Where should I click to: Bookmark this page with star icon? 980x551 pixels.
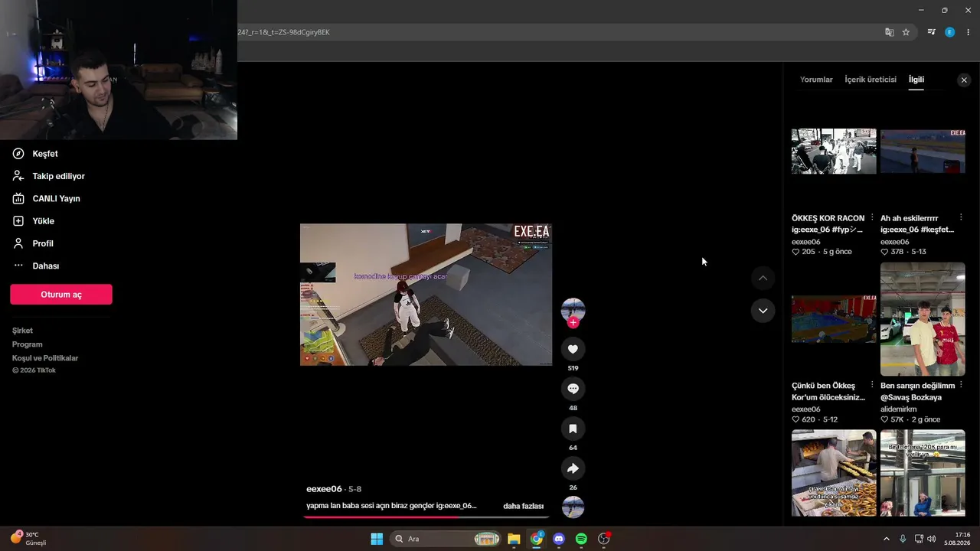(906, 32)
